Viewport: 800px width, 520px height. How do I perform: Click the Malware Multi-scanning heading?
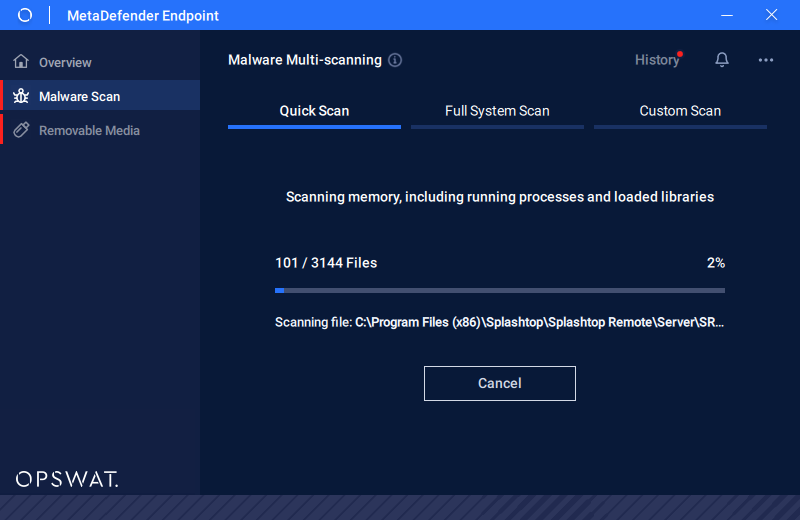305,60
